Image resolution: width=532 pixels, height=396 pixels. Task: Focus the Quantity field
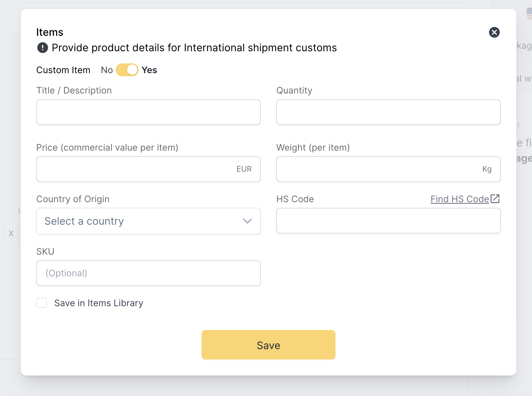tap(388, 112)
